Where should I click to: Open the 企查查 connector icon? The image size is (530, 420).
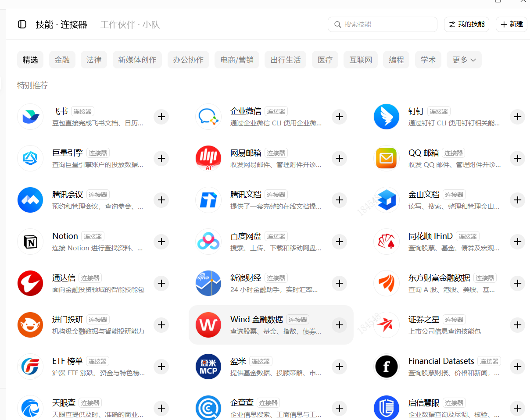coord(208,408)
